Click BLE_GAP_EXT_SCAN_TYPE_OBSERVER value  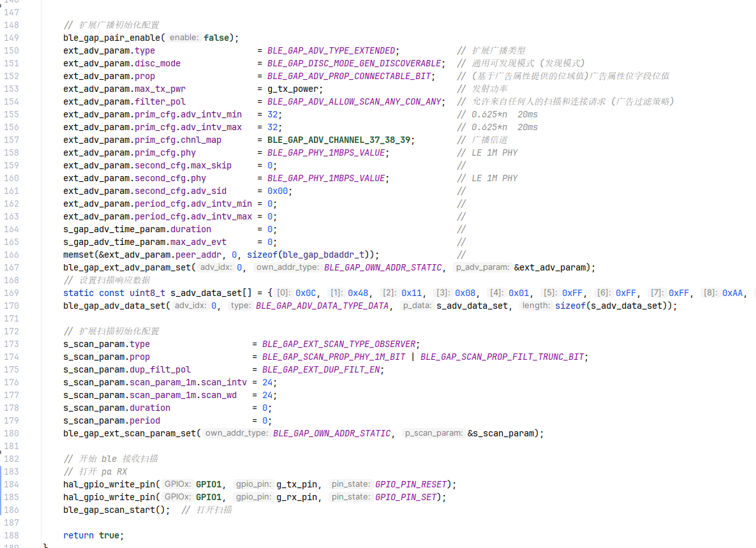[338, 344]
